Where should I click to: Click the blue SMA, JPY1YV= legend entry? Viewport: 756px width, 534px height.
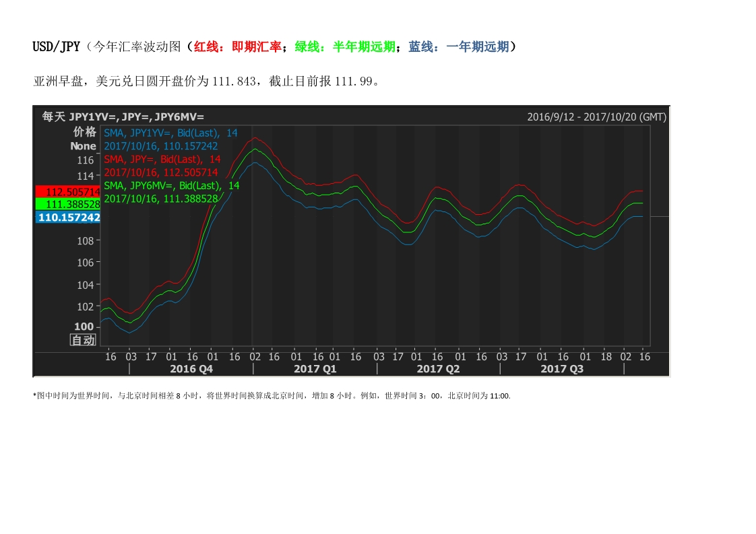[170, 133]
